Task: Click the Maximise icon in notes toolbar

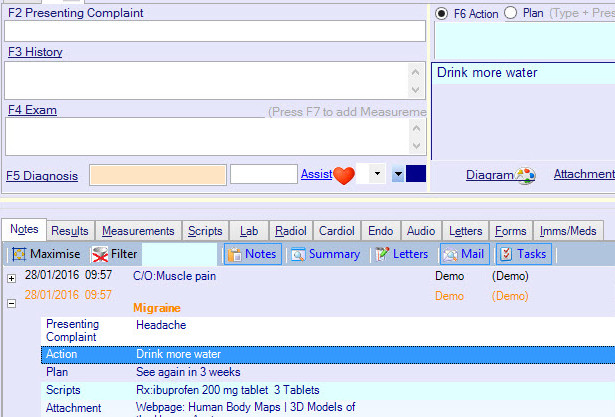Action: click(x=18, y=254)
